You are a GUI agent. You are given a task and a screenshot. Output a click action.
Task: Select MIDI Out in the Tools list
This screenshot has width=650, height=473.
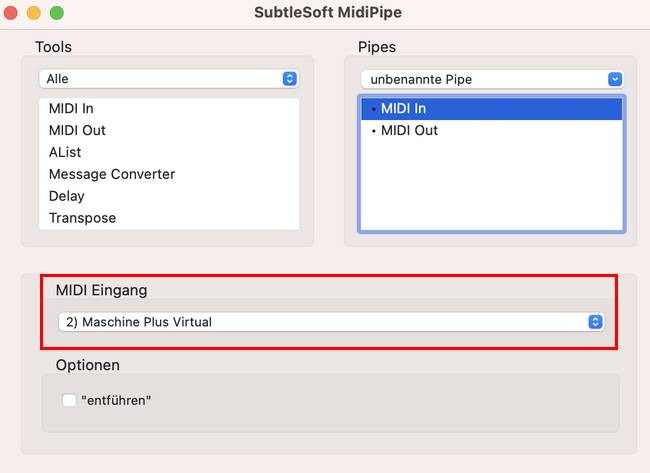tap(169, 131)
